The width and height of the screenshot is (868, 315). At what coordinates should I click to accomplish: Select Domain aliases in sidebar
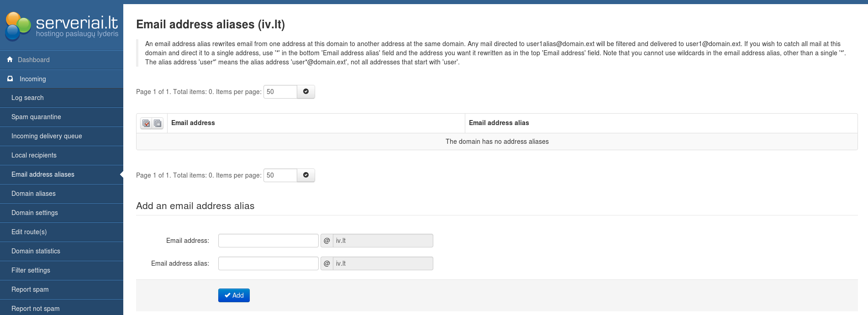pyautogui.click(x=33, y=194)
